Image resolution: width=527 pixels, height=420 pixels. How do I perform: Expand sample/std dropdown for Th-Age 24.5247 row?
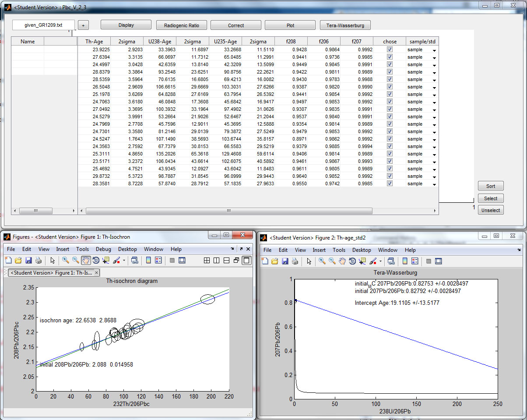click(434, 139)
